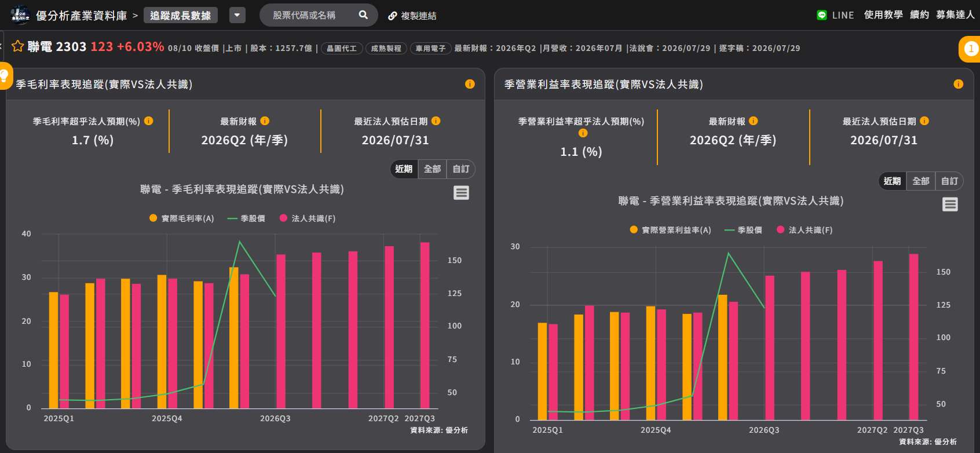Click info icon beside 最近法人預估日期 in gross margin panel

point(436,121)
